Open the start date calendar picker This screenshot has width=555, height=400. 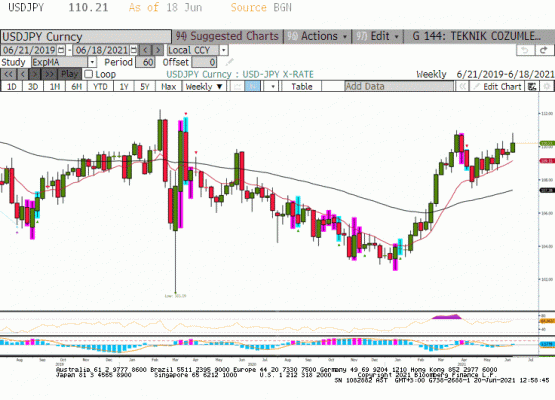tap(61, 50)
